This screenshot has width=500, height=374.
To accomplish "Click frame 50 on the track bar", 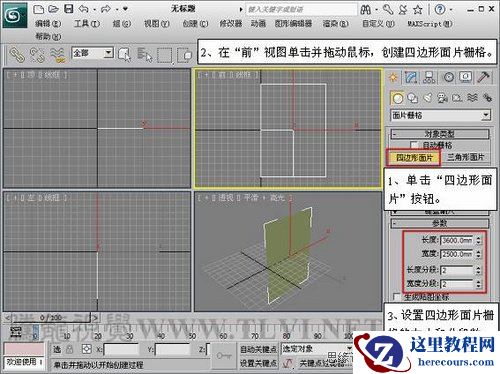I will (x=192, y=336).
